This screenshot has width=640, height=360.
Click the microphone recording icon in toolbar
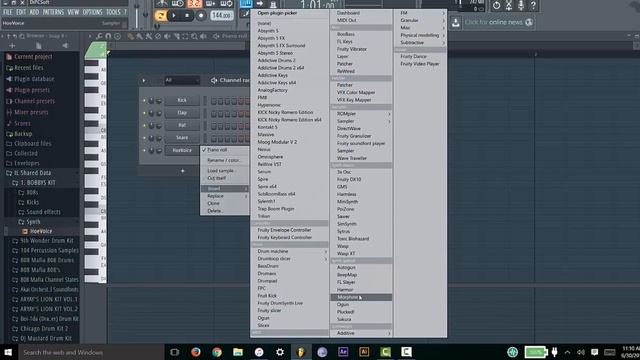[521, 5]
